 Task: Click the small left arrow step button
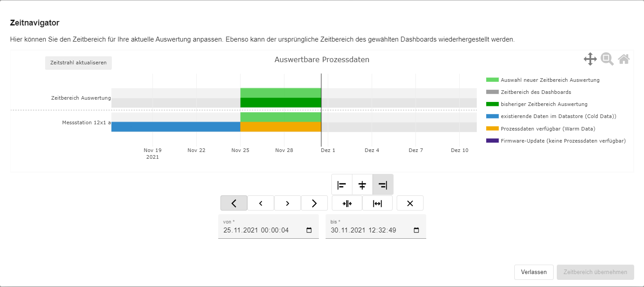(260, 203)
